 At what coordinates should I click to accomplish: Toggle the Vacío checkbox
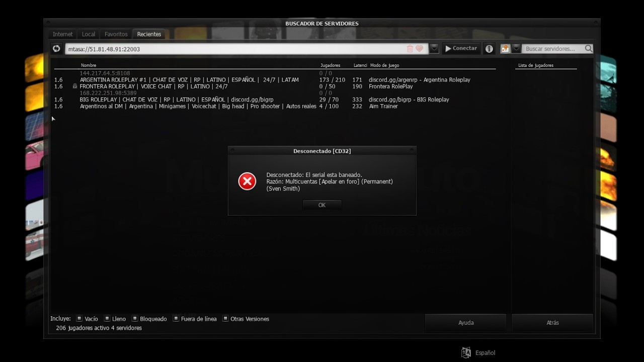79,319
